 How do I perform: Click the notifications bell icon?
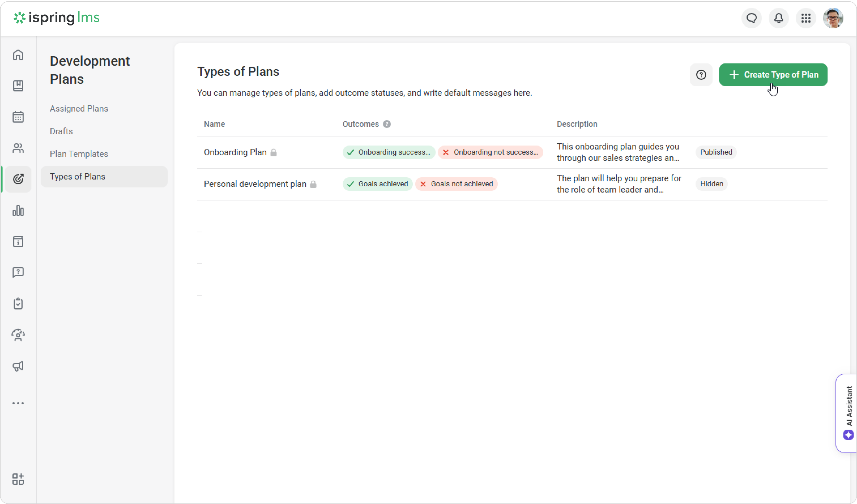[779, 18]
